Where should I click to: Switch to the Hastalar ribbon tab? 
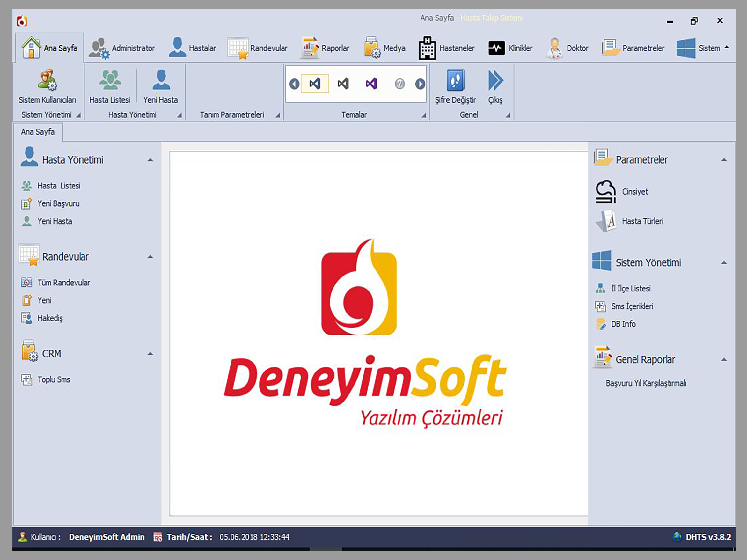point(192,48)
